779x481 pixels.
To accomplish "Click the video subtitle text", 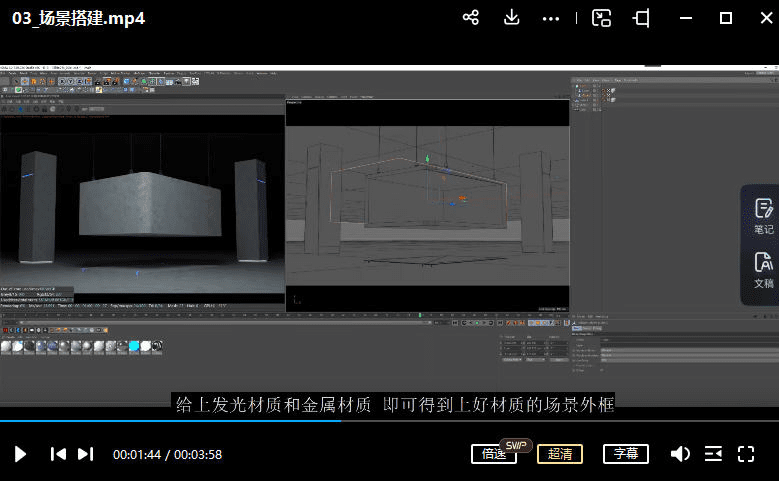I will (394, 405).
